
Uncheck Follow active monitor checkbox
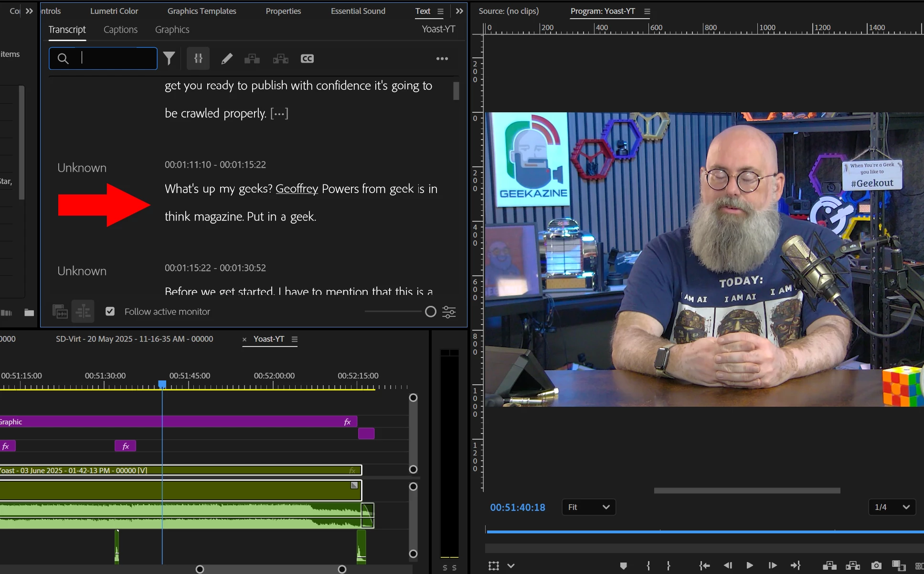[x=110, y=311]
